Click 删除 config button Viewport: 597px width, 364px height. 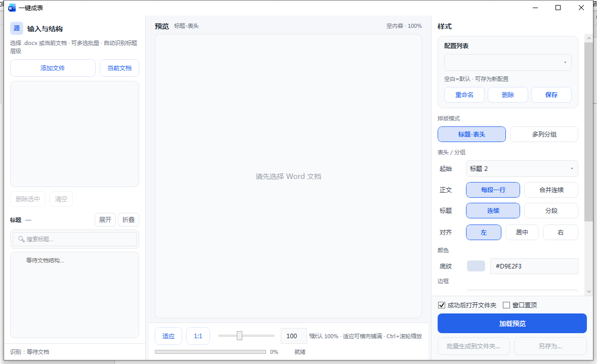click(x=508, y=95)
